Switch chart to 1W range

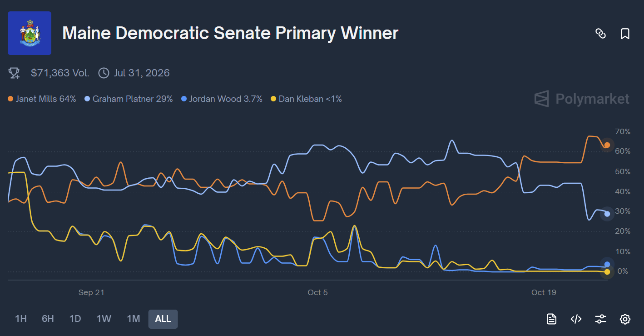point(104,319)
